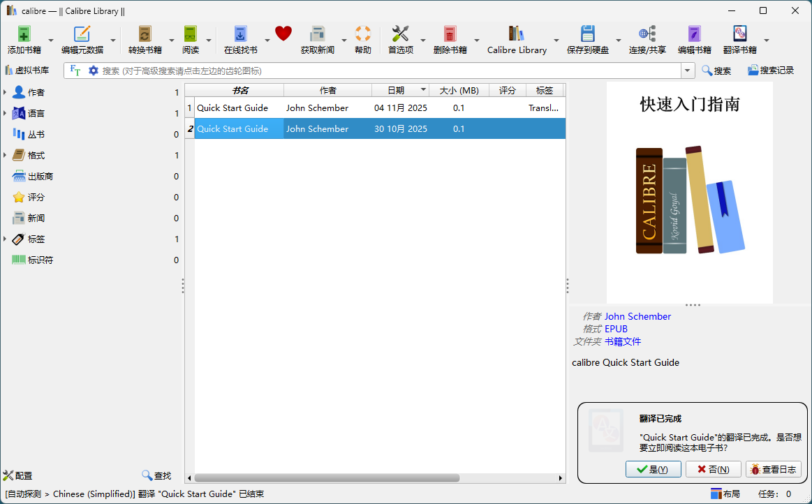Image resolution: width=812 pixels, height=504 pixels.
Task: Open the search settings gear icon
Action: click(93, 71)
